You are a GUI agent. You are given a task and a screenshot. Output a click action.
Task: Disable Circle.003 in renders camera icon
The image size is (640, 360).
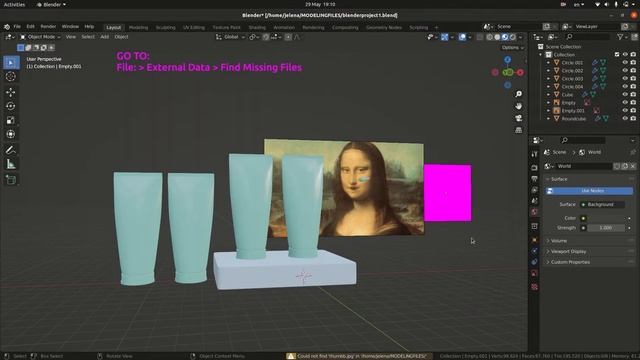click(x=633, y=79)
